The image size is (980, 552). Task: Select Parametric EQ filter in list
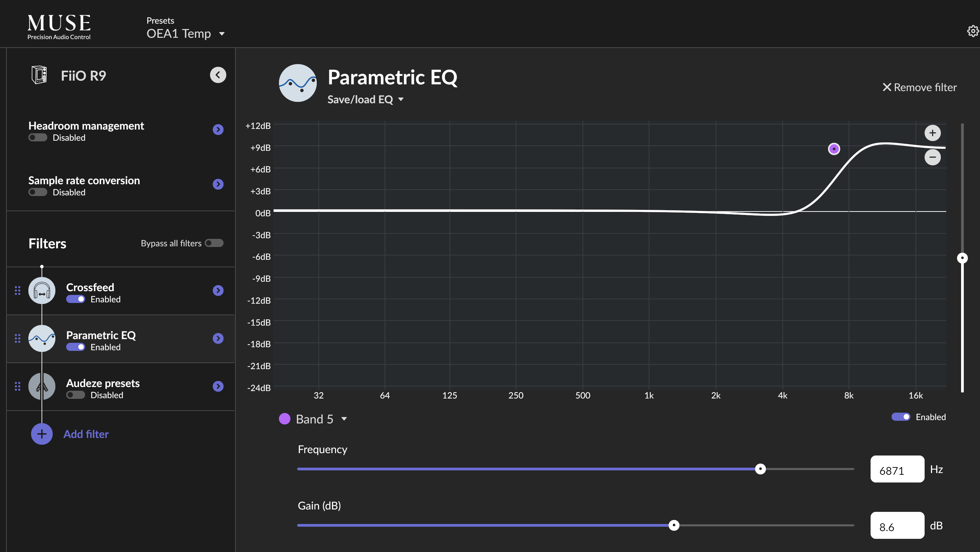tap(101, 335)
